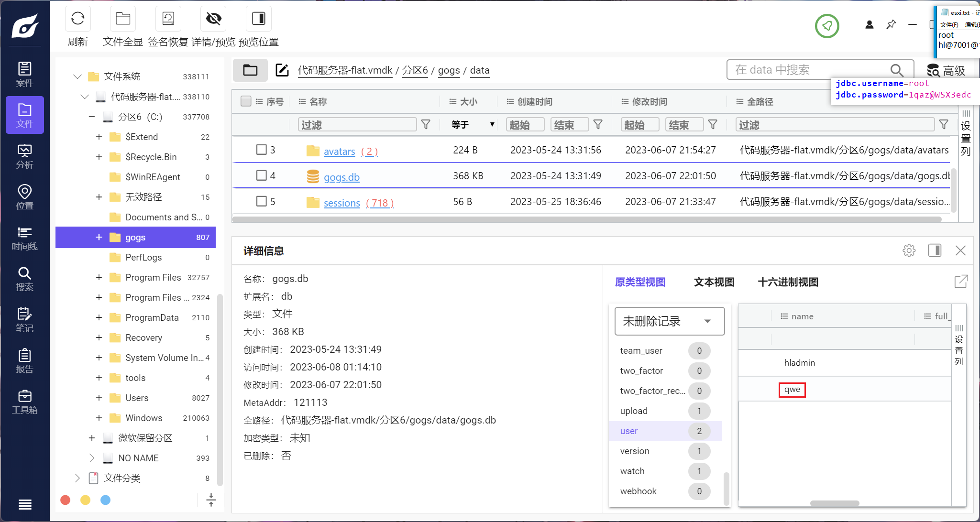Image resolution: width=980 pixels, height=522 pixels.
Task: Switch to 十六进制视图 tab
Action: (x=788, y=282)
